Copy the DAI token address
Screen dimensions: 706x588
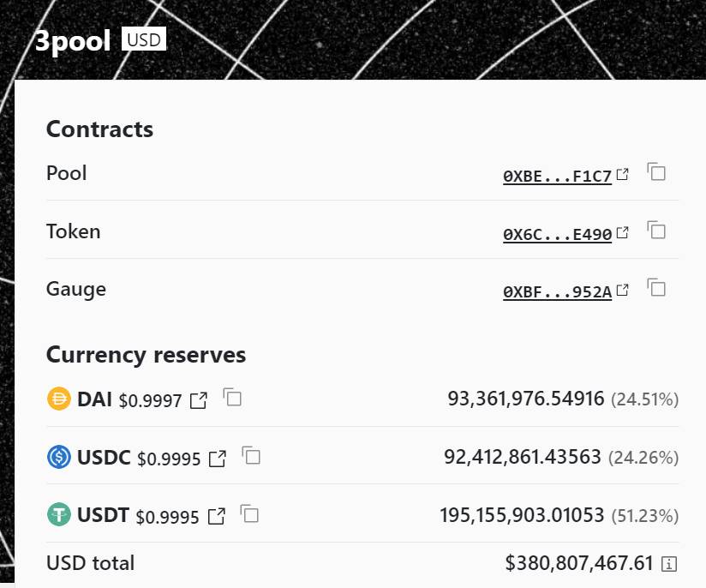232,397
